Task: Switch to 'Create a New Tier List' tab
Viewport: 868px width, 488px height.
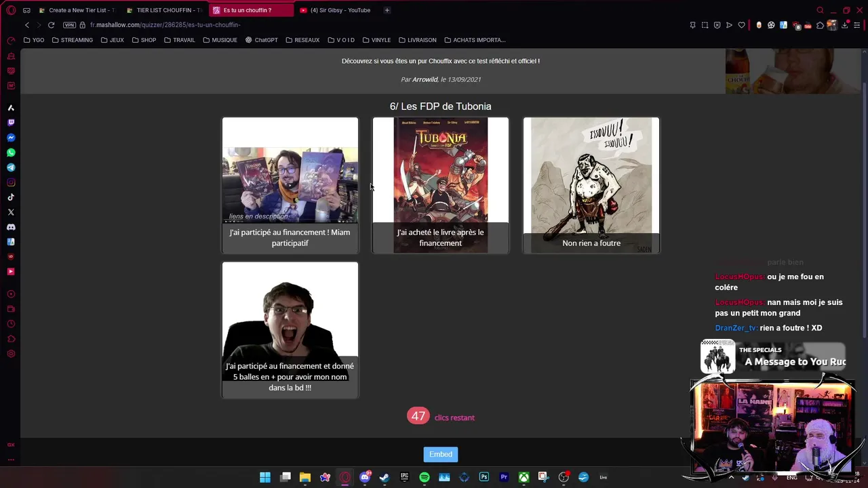Action: tap(77, 10)
